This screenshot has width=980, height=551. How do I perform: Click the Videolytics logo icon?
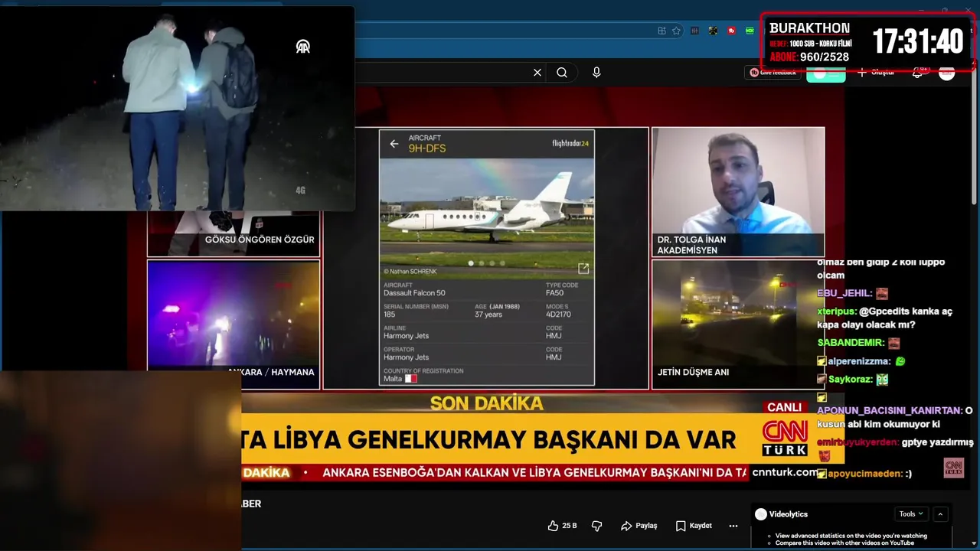pyautogui.click(x=761, y=514)
